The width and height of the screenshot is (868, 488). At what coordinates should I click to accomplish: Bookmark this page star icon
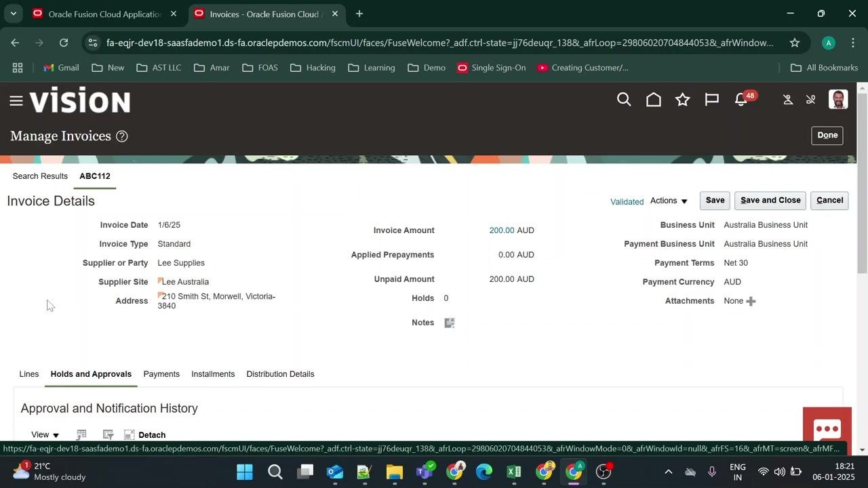[x=794, y=43]
